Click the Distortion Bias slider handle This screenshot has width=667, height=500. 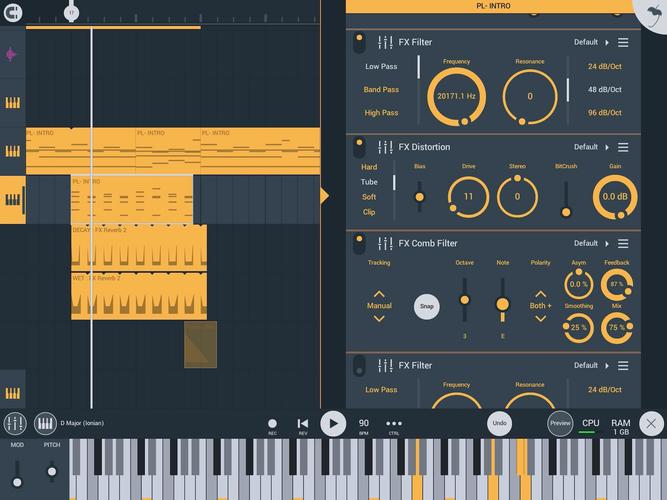[419, 197]
